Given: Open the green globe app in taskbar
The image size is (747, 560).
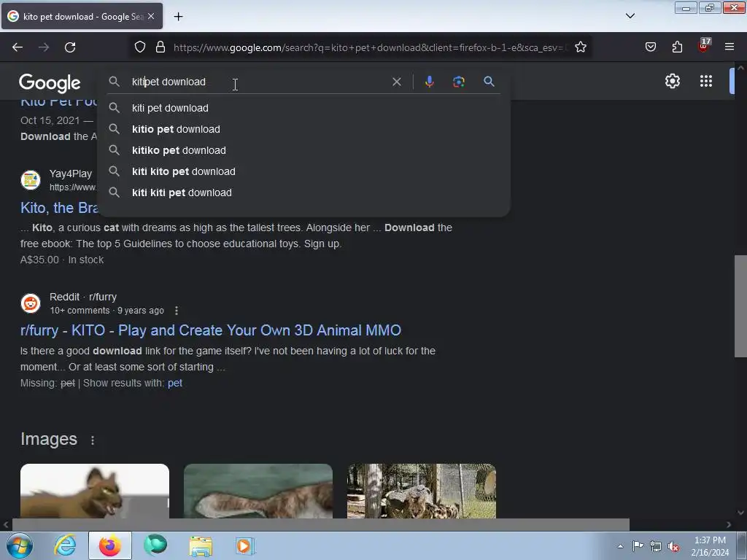Looking at the screenshot, I should [x=155, y=545].
